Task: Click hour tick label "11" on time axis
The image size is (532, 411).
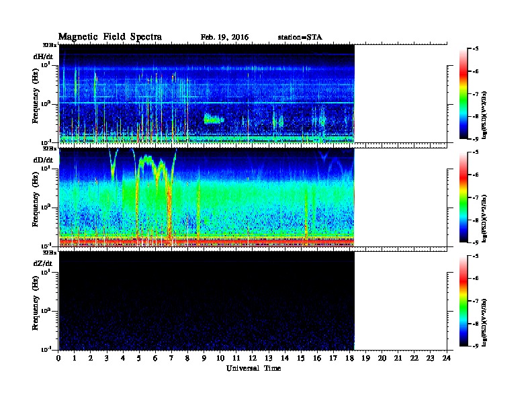Action: pos(236,359)
